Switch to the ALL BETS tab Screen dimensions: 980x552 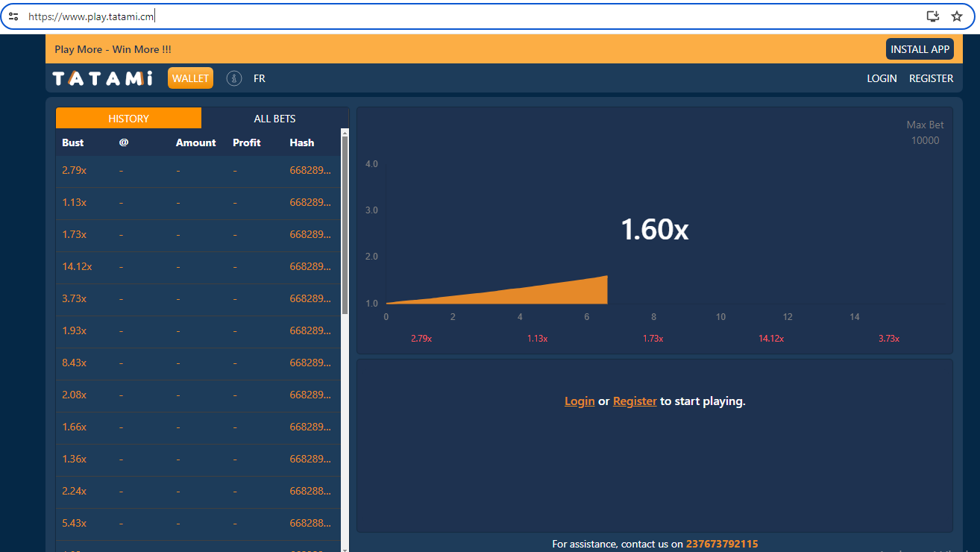(x=274, y=119)
